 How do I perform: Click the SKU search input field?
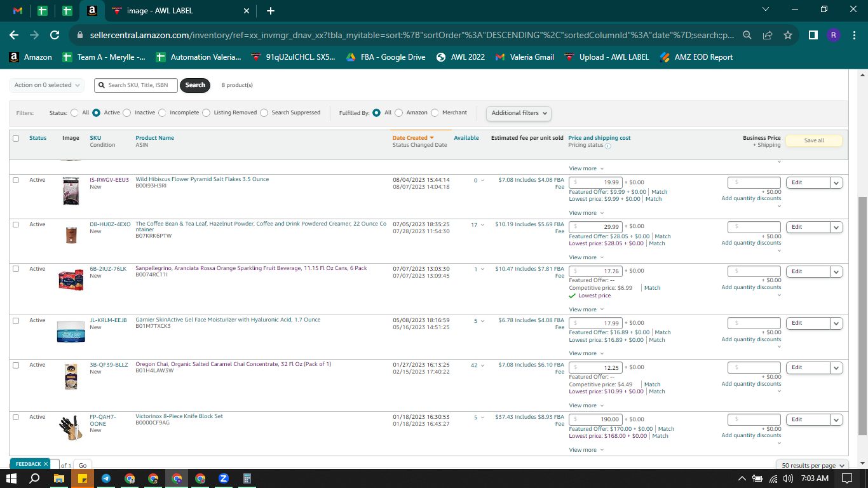click(x=136, y=85)
